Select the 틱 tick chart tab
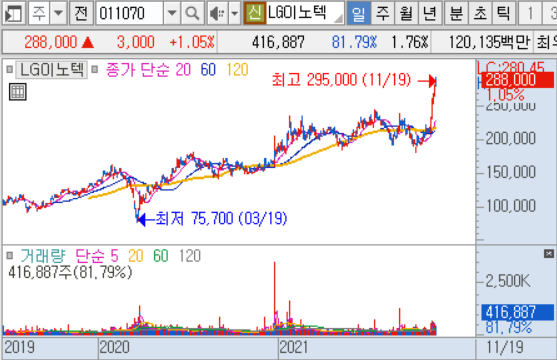 click(x=503, y=14)
